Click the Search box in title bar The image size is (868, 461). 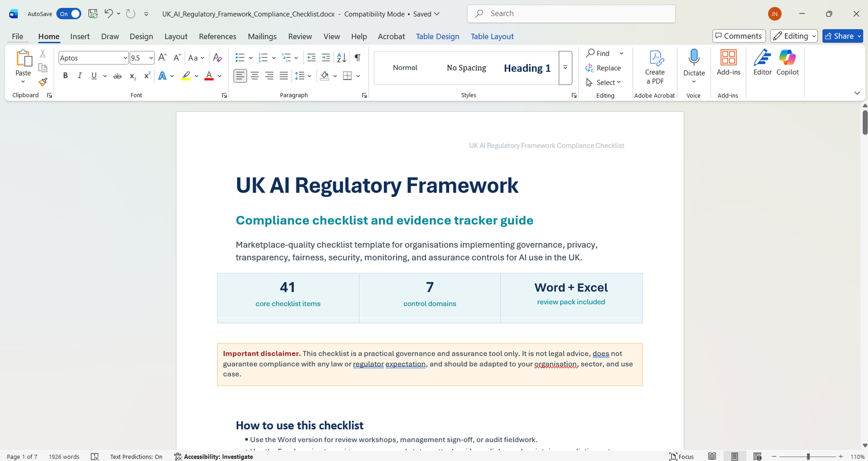click(x=571, y=14)
